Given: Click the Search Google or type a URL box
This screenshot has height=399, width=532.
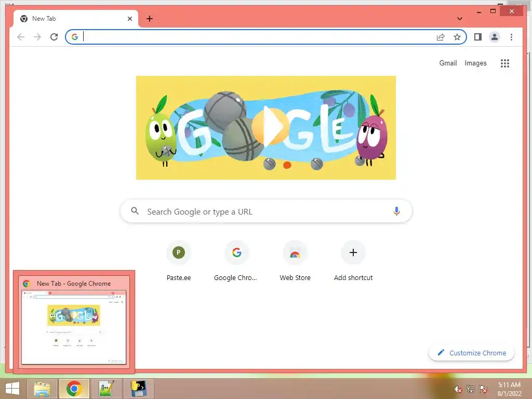Looking at the screenshot, I should [x=266, y=211].
